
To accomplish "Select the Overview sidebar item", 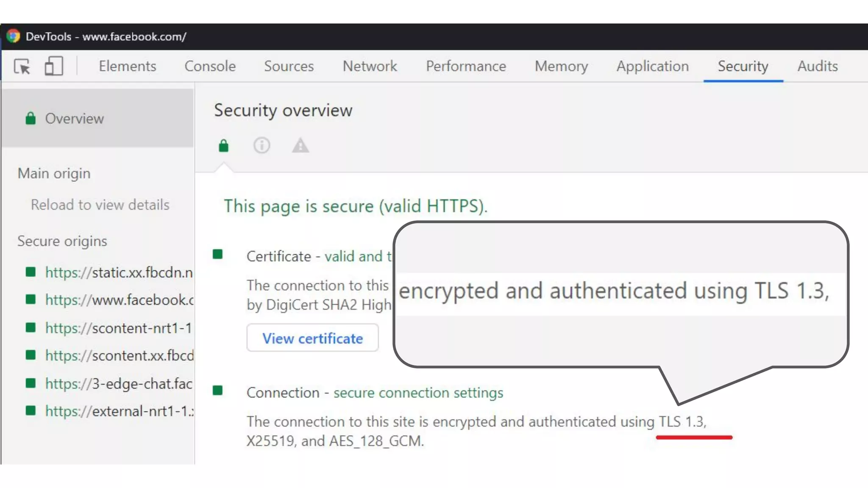I will coord(74,119).
